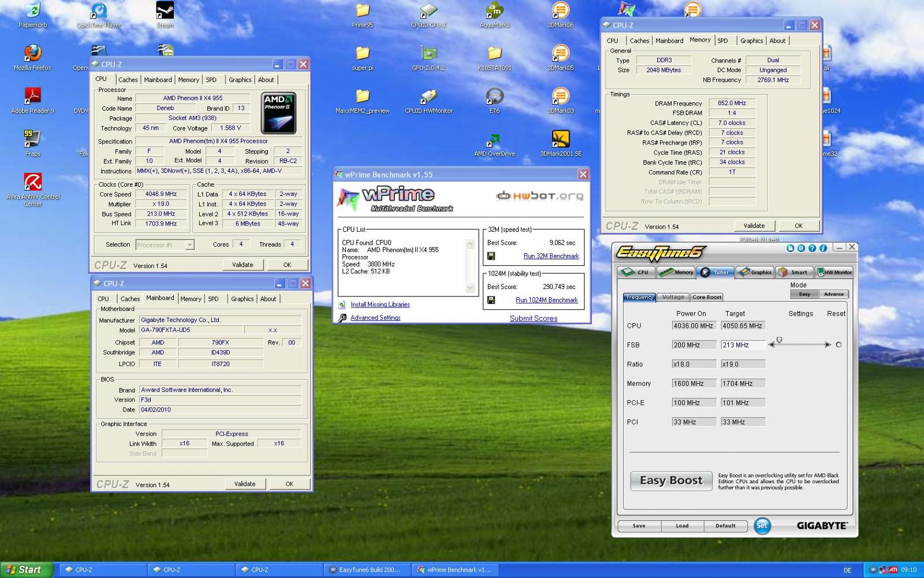
Task: Click Submit Scores link in wPrime
Action: 534,318
